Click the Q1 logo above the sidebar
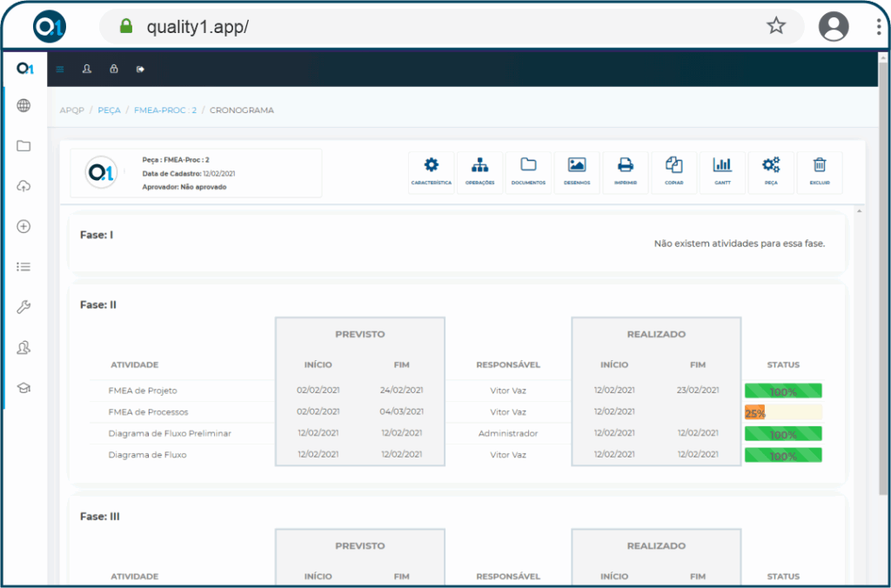Screen dimensions: 891x588 pos(25,69)
